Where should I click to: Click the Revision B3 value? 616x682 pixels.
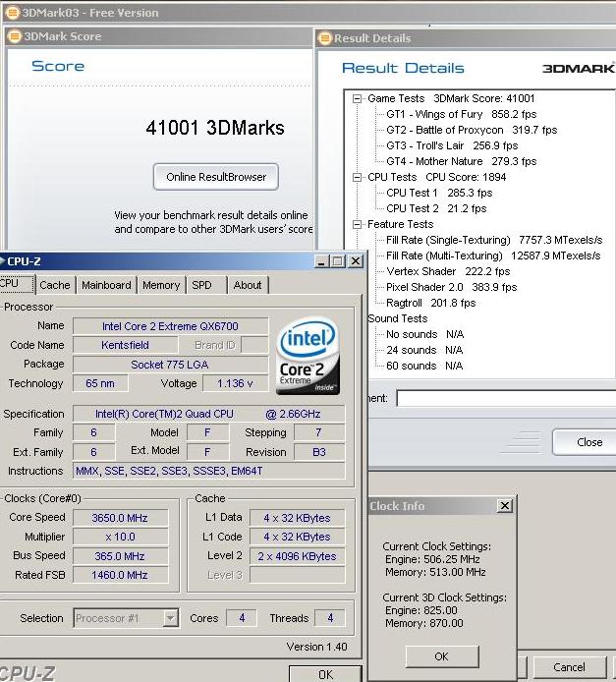(x=319, y=452)
